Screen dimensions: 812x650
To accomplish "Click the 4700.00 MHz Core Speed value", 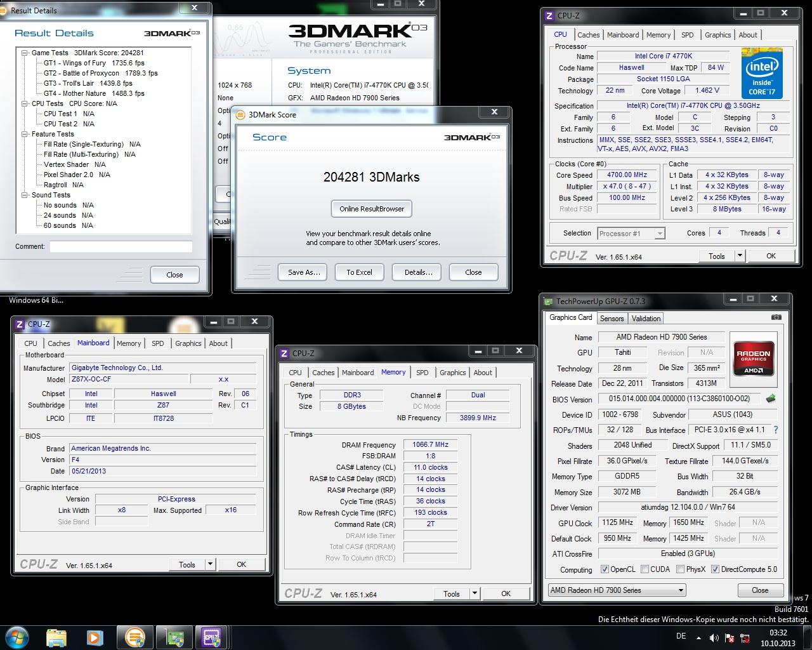I will (628, 175).
